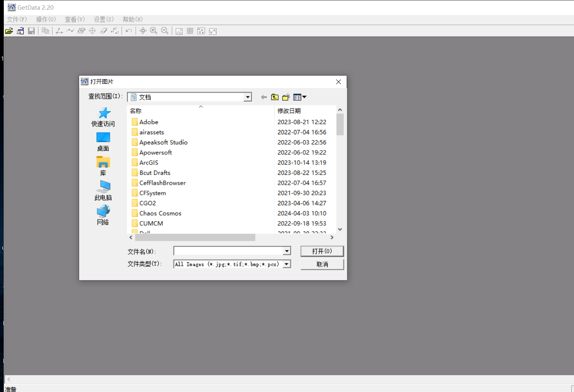574x392 pixels.
Task: Click the Open workspace toolbar icon
Action: click(20, 31)
